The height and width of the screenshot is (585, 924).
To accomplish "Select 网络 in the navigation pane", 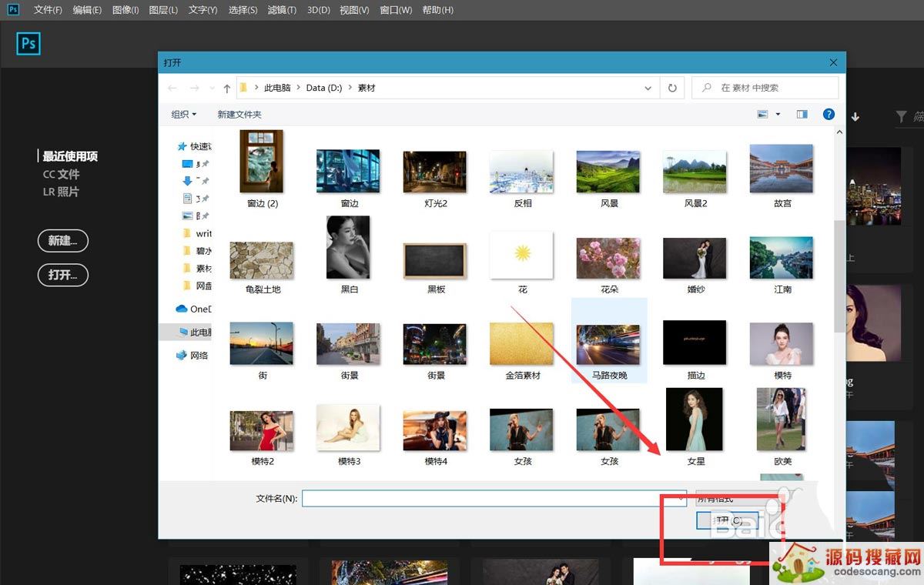I will pyautogui.click(x=198, y=355).
